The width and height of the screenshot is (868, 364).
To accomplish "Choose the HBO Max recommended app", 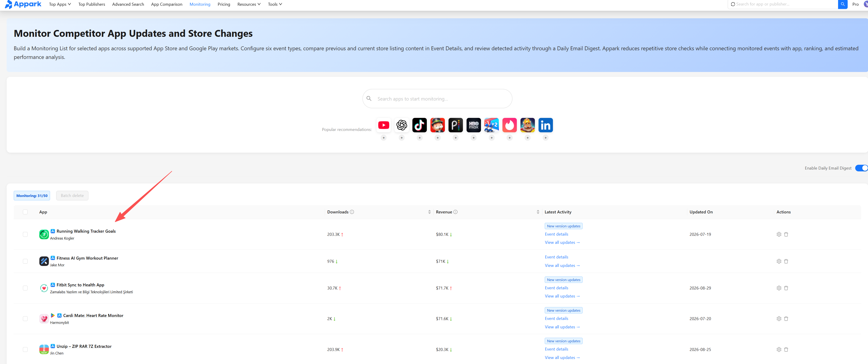I will [x=473, y=125].
